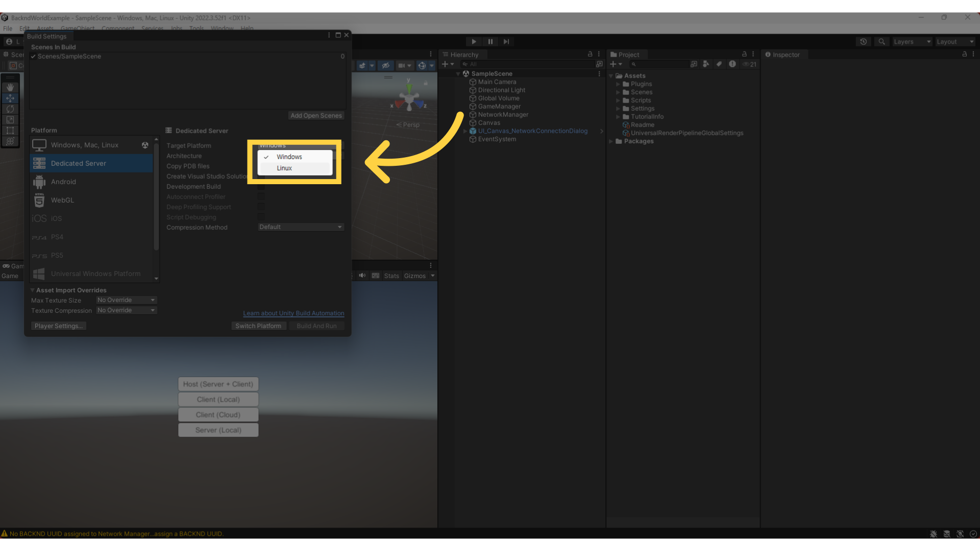Click the WebGL platform icon
The image size is (980, 551).
tap(39, 200)
